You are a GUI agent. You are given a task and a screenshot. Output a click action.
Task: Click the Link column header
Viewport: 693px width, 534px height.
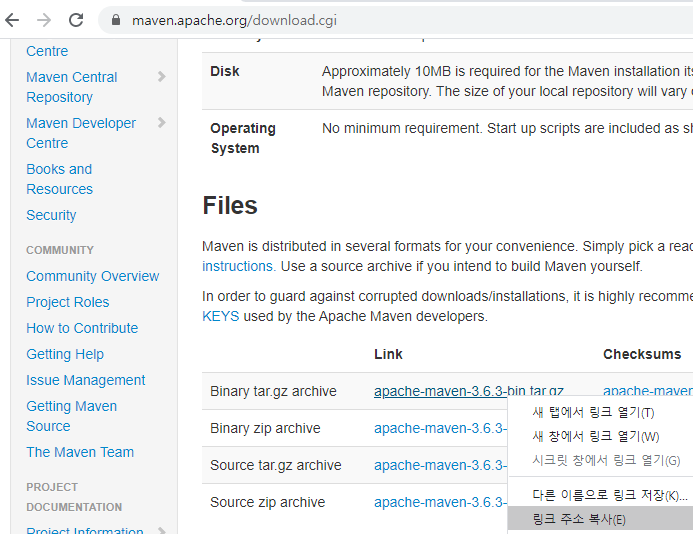click(388, 354)
